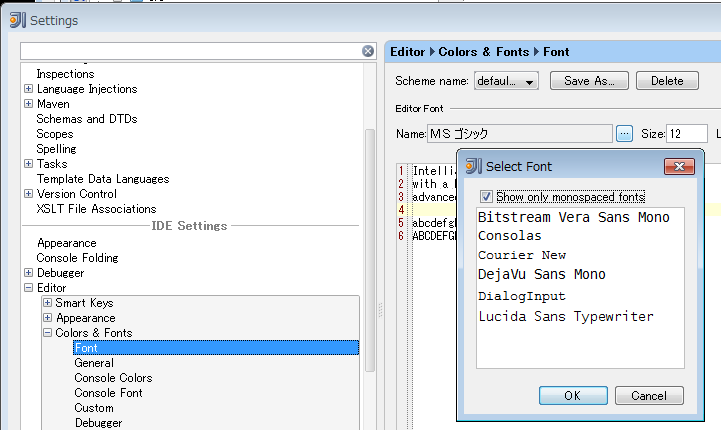The width and height of the screenshot is (721, 430).
Task: Select Debugger under Colors & Fonts
Action: [98, 423]
